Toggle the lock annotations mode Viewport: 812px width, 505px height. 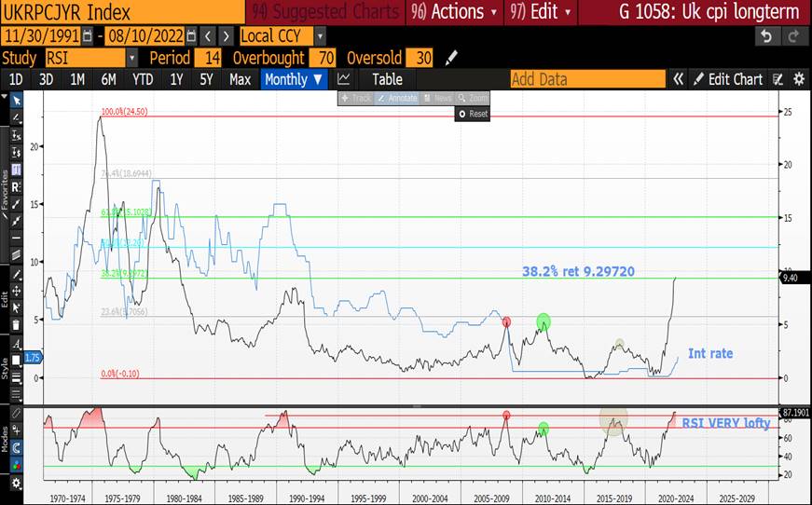(16, 430)
